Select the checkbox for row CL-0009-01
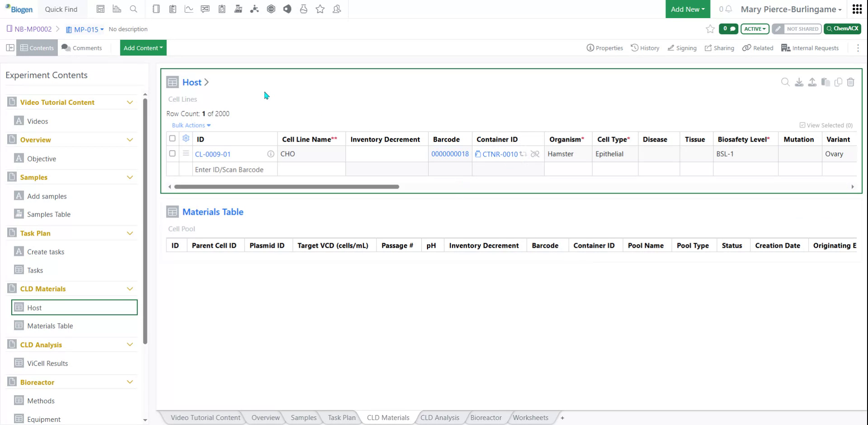868x425 pixels. pos(172,154)
